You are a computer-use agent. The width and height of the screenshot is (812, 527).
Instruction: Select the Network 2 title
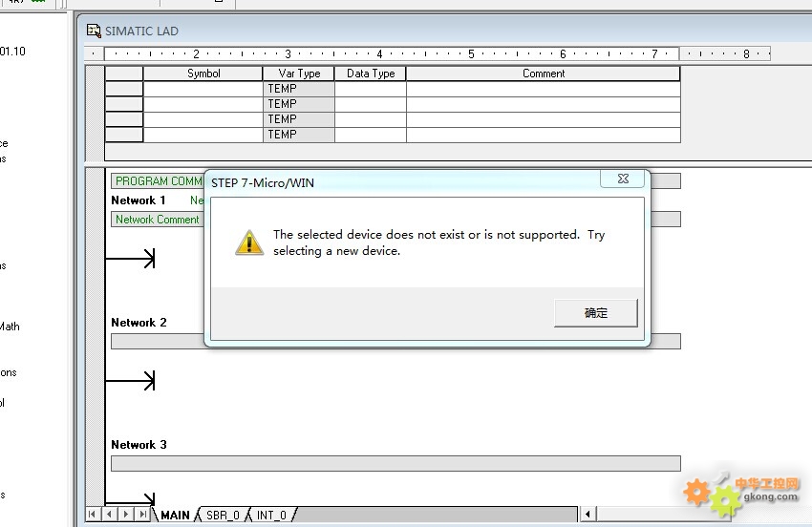(139, 323)
